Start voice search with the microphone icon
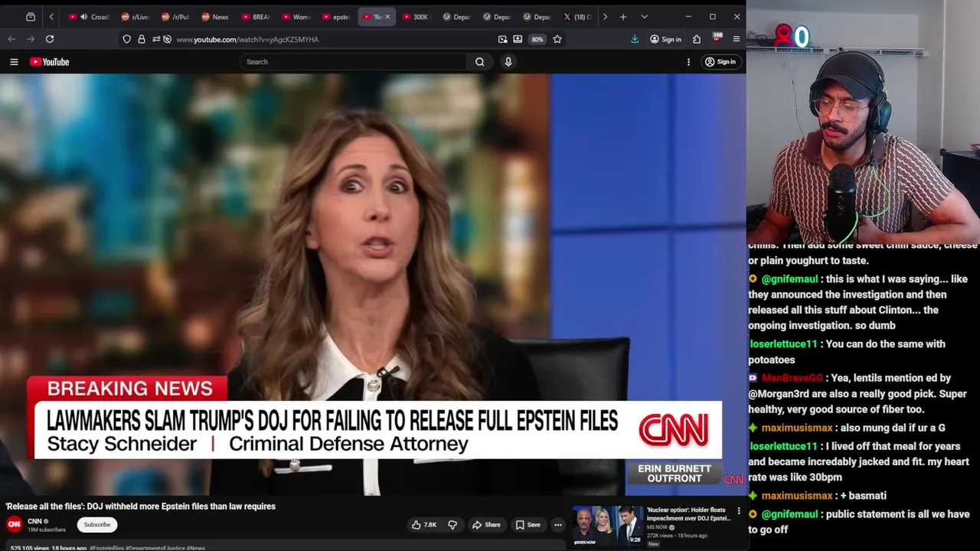The width and height of the screenshot is (980, 551). pyautogui.click(x=508, y=62)
